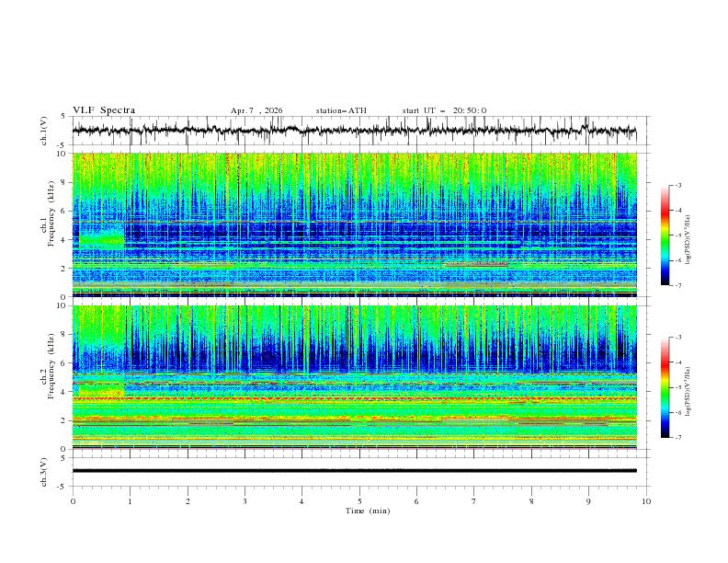Click the ch.1 spectrogram panel
The width and height of the screenshot is (728, 563).
[x=355, y=224]
